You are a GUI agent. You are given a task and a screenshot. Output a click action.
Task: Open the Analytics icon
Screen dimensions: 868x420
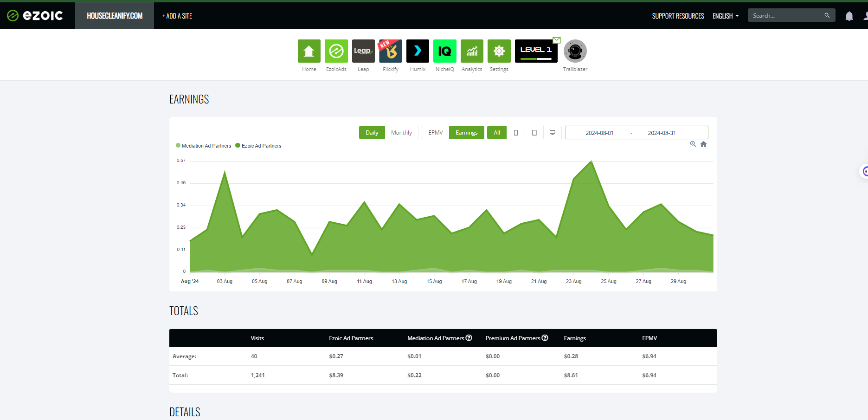pyautogui.click(x=472, y=51)
